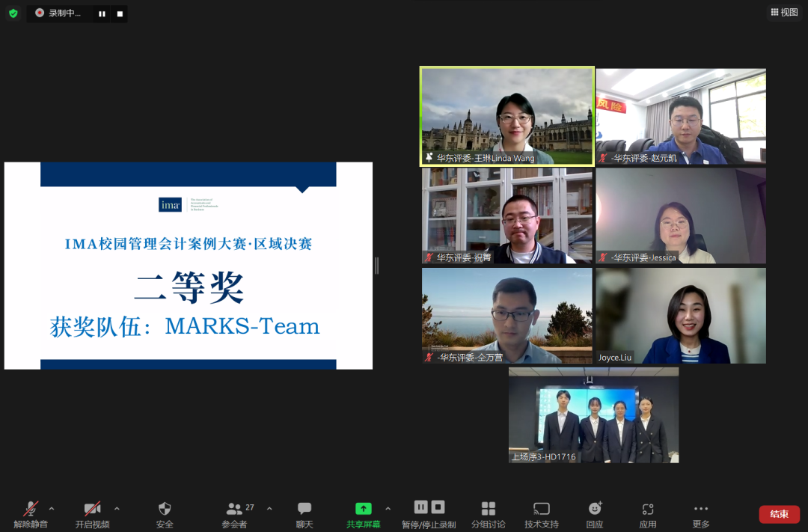Unmute the microphone (解除静音)

tap(31, 509)
